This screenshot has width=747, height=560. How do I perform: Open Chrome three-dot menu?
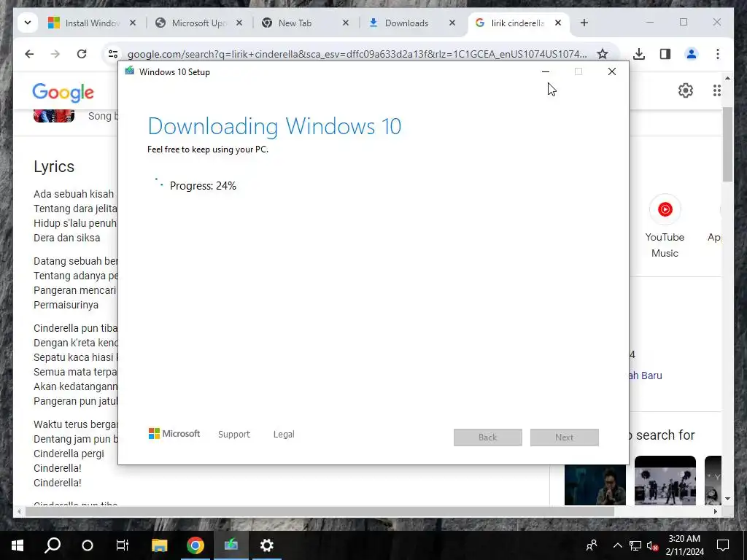[x=718, y=54]
